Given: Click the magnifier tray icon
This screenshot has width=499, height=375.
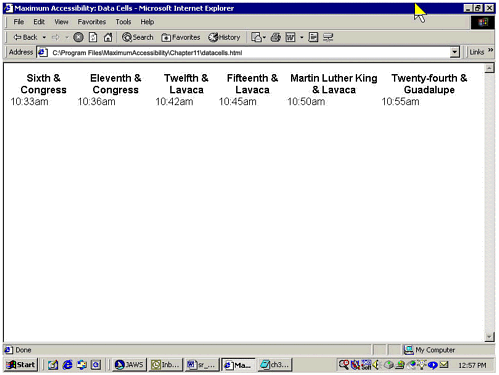Looking at the screenshot, I should pyautogui.click(x=344, y=365).
